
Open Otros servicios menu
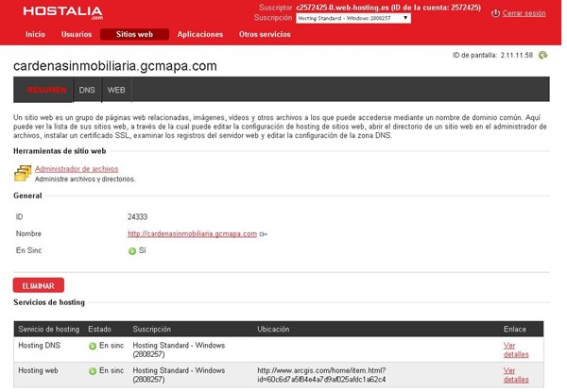[x=265, y=34]
